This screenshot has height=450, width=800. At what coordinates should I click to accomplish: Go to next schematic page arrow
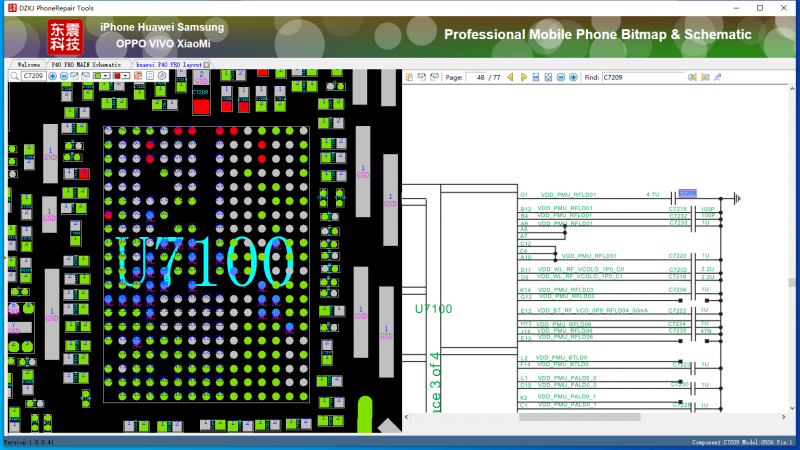coord(523,77)
